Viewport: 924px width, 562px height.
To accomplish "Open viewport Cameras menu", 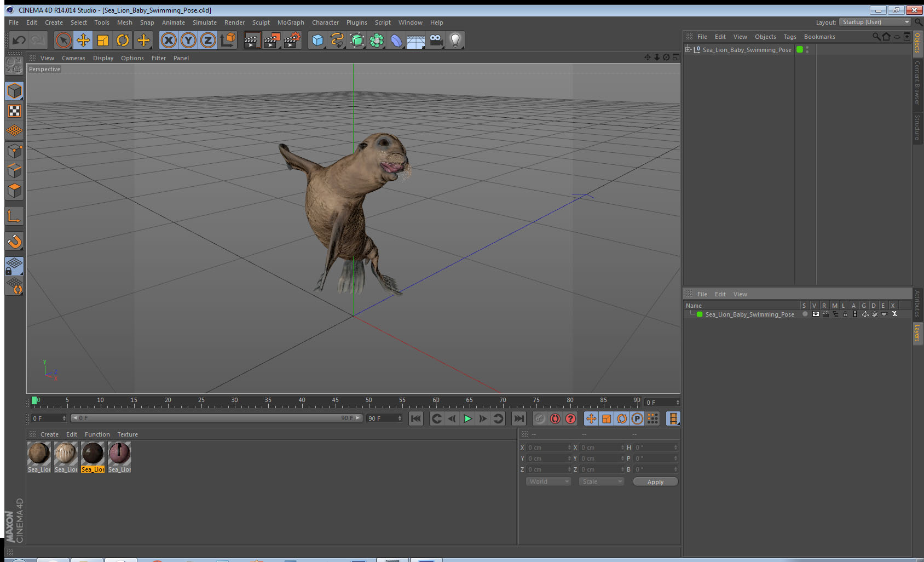I will [73, 58].
